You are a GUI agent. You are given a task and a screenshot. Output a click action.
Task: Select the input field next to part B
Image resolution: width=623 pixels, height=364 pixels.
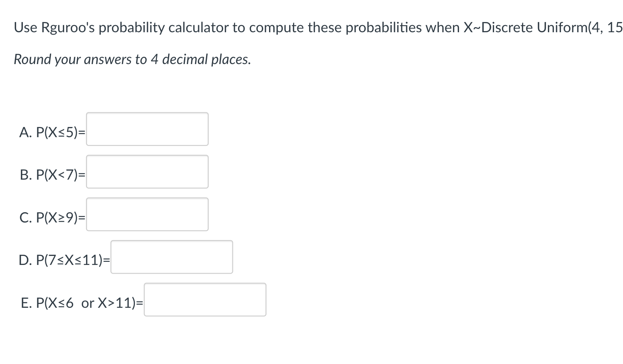click(147, 172)
